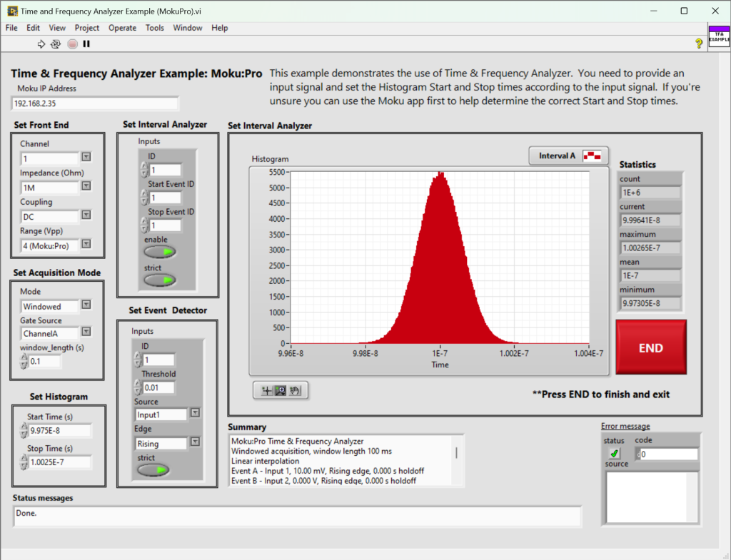Abort execution with the red stop icon
The width and height of the screenshot is (731, 560).
pos(72,44)
